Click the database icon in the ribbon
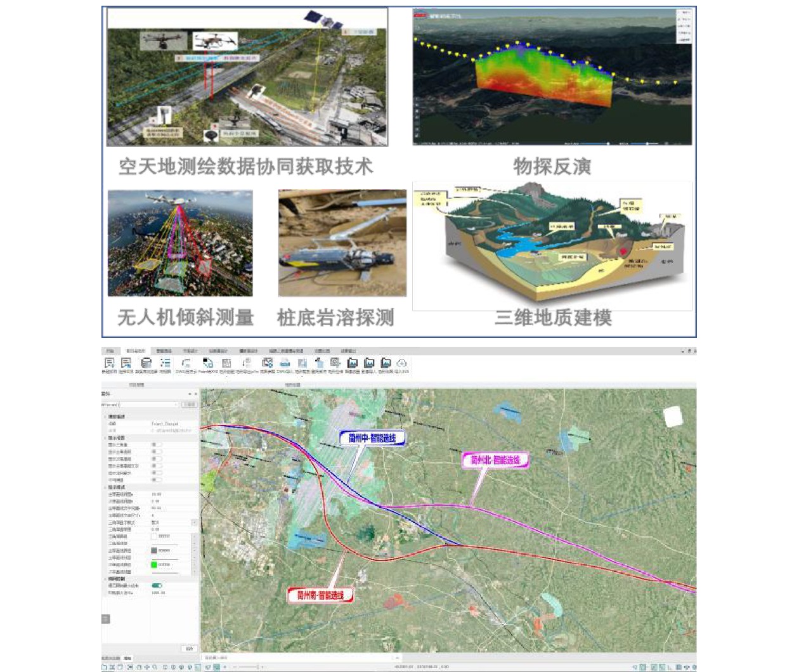This screenshot has height=672, width=799. coord(146,363)
